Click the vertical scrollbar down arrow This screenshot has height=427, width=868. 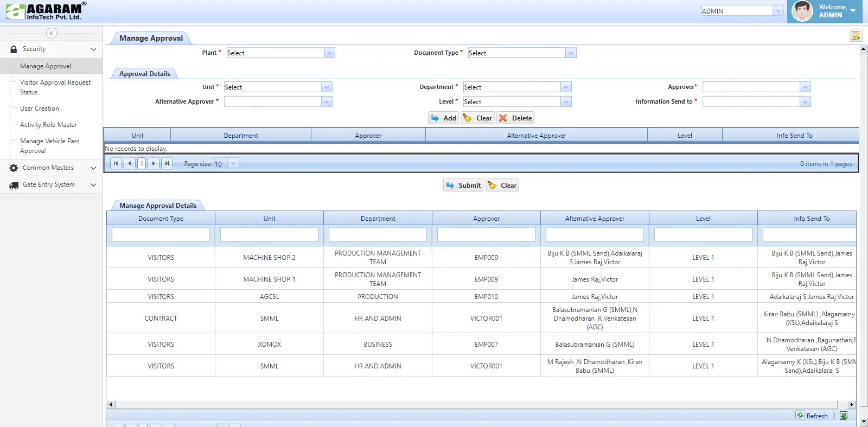(x=863, y=421)
